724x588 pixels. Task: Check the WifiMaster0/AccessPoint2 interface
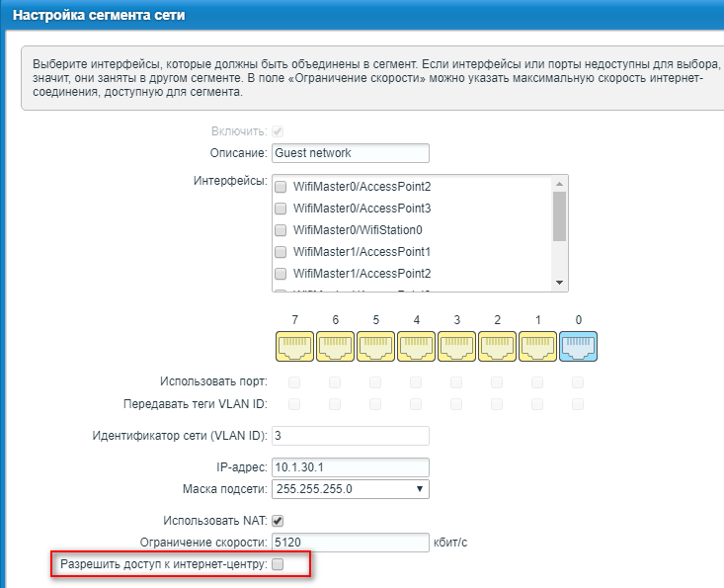[282, 187]
